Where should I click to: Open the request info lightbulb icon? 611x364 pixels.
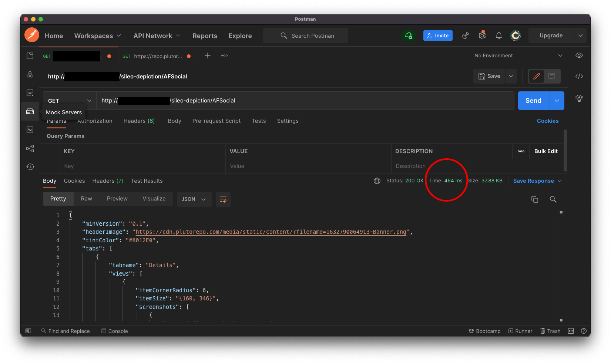[x=579, y=98]
